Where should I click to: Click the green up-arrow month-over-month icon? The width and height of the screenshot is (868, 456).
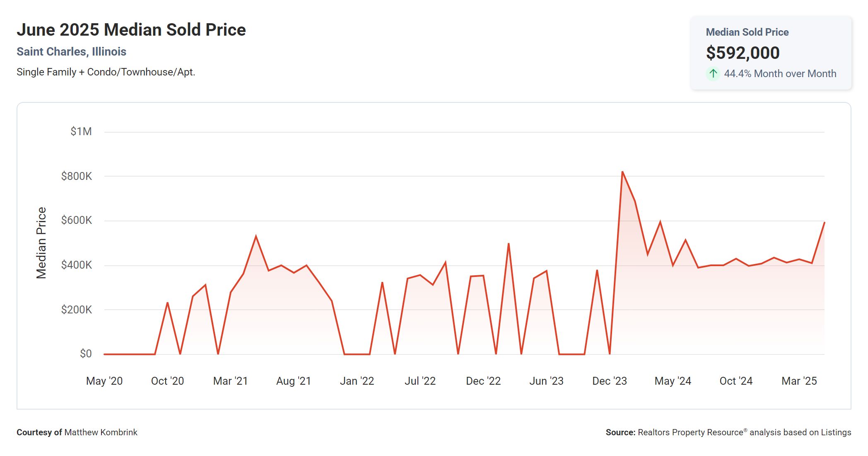coord(713,74)
